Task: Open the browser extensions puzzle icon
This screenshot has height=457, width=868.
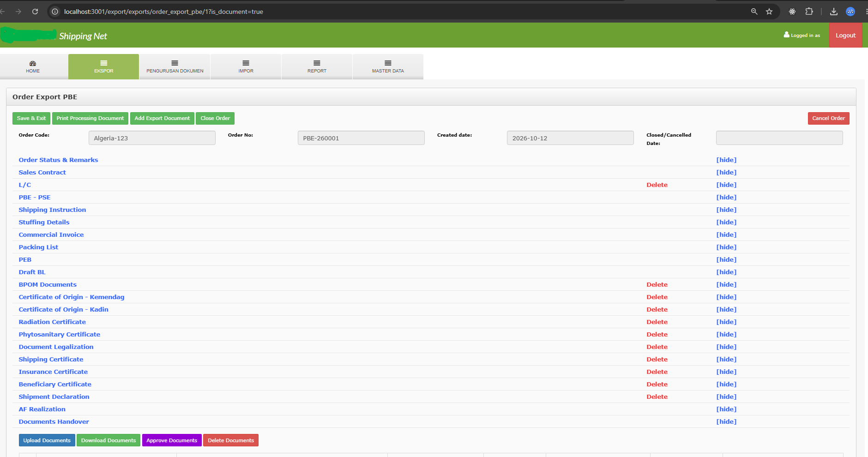Action: coord(809,12)
